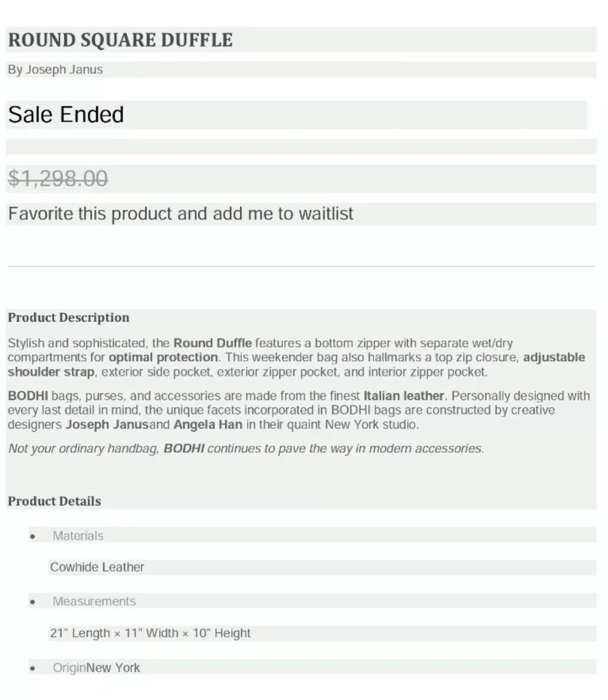Viewport: 608px width, 700px height.
Task: Open the By Joseph Janus designer byline
Action: pyautogui.click(x=55, y=70)
